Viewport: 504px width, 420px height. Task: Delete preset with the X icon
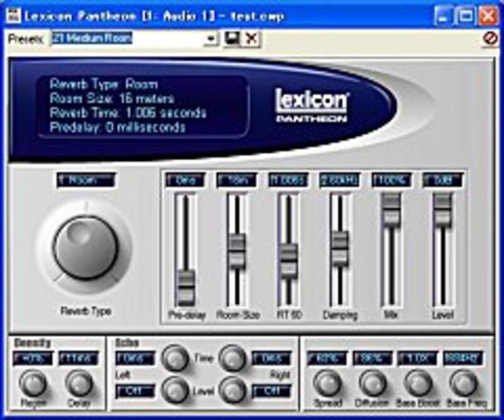[251, 39]
